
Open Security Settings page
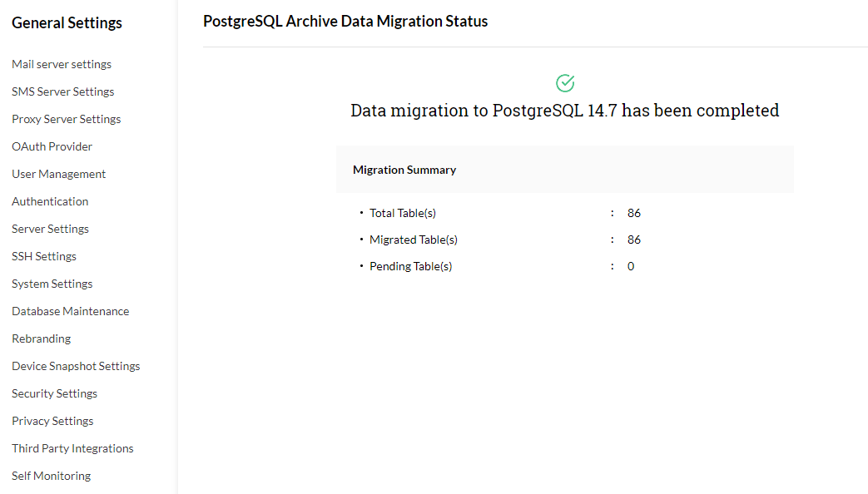[x=55, y=393]
